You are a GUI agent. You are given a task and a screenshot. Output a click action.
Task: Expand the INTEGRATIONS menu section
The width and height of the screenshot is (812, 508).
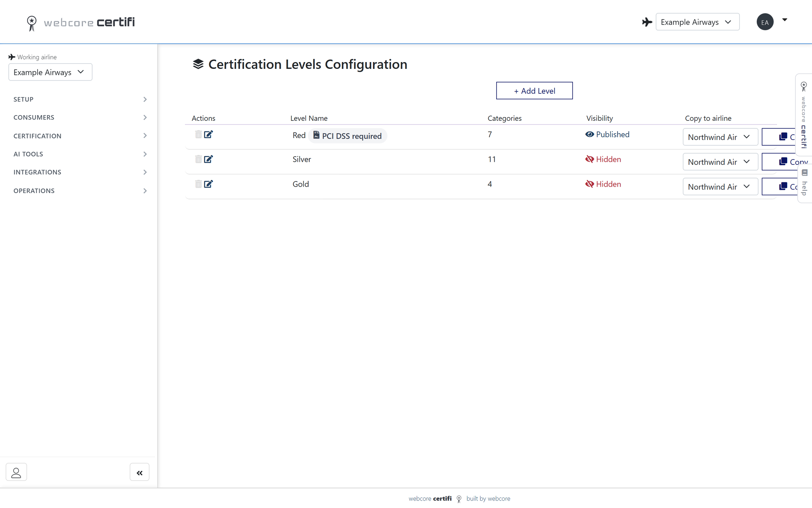coord(80,172)
